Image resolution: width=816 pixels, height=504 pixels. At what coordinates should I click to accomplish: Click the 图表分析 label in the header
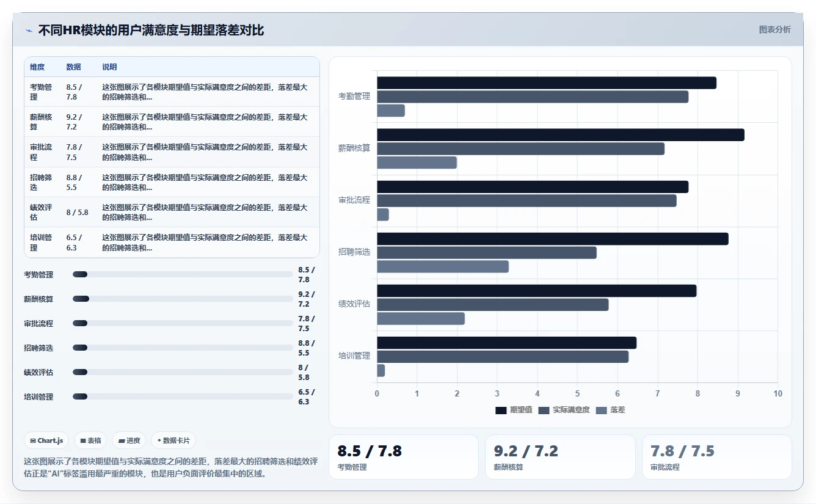[774, 29]
